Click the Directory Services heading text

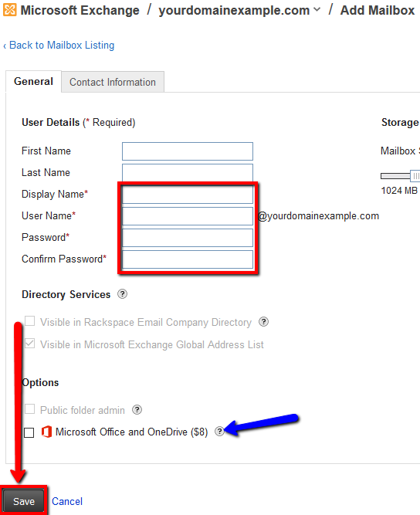(66, 294)
